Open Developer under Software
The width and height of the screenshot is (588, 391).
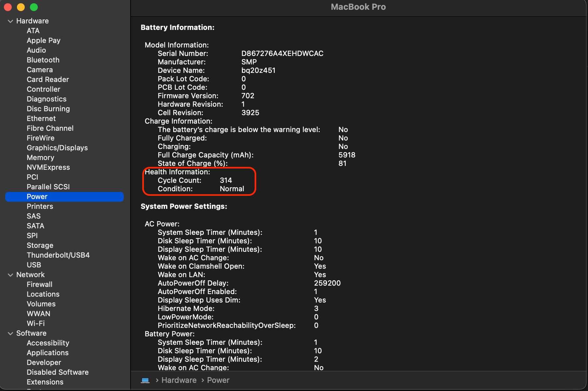pos(44,363)
